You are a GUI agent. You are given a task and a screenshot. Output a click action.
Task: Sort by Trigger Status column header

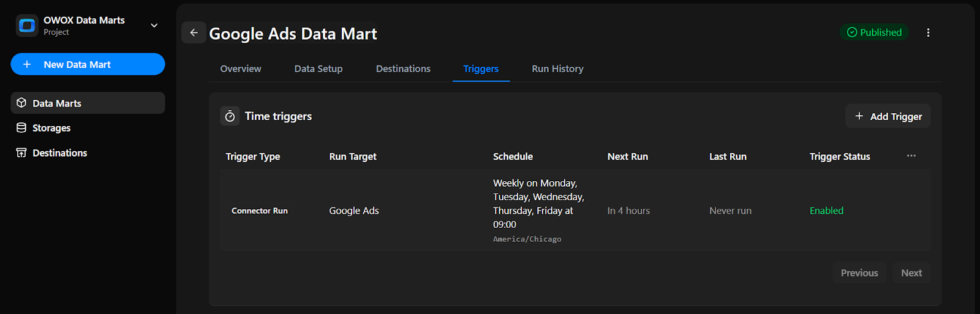(x=840, y=157)
